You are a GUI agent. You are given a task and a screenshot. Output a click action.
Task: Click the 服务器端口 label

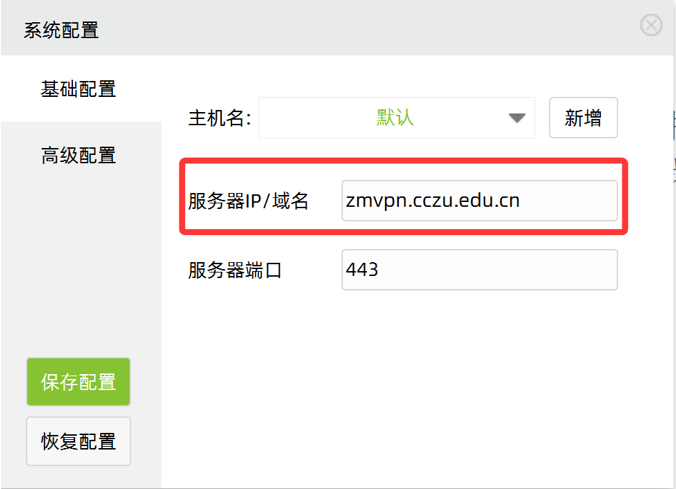[235, 270]
